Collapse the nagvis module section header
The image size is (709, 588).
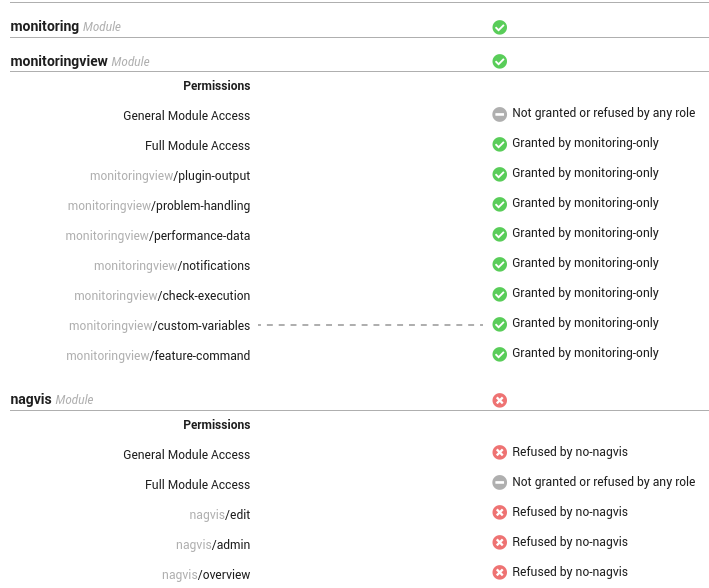point(359,400)
